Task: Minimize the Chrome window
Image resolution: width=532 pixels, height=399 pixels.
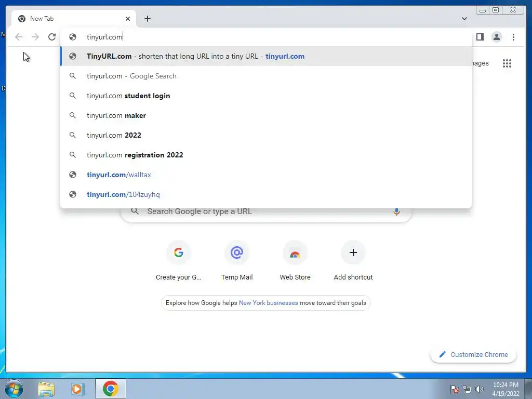Action: point(483,10)
